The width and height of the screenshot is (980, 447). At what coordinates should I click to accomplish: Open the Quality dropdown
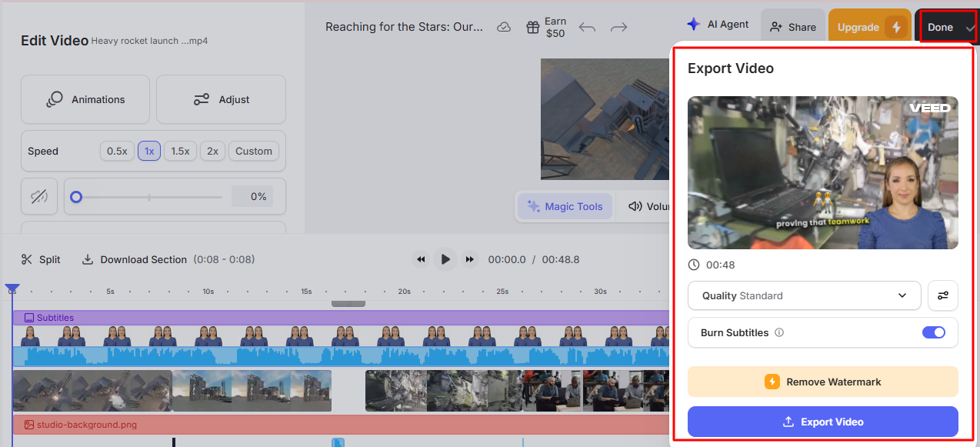(x=804, y=295)
